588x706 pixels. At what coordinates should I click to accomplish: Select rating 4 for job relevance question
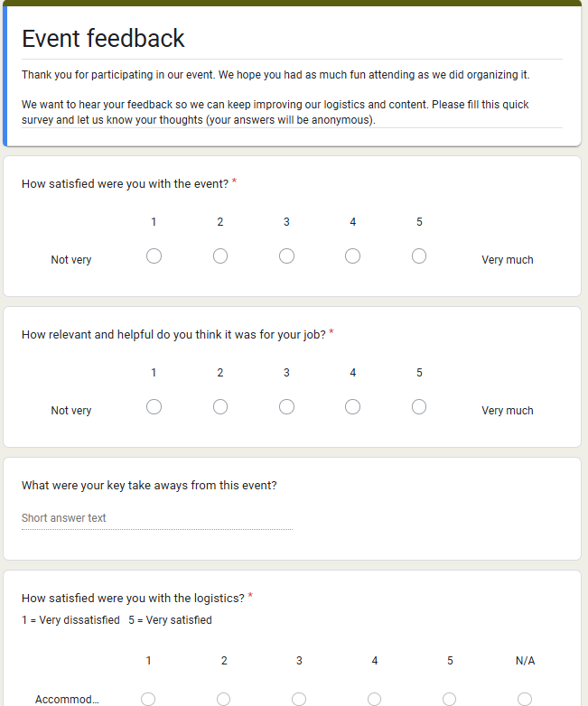[x=352, y=407]
